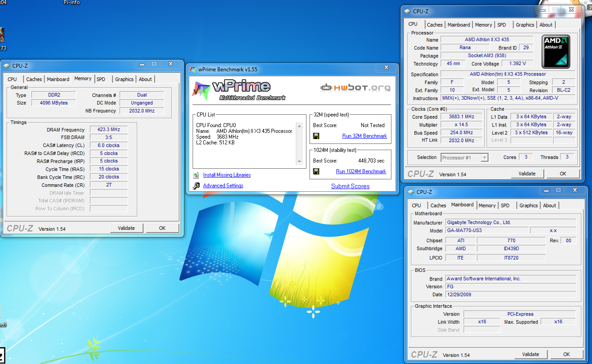Click wPrime best score 448,703 sec
Image resolution: width=592 pixels, height=364 pixels.
coord(371,161)
